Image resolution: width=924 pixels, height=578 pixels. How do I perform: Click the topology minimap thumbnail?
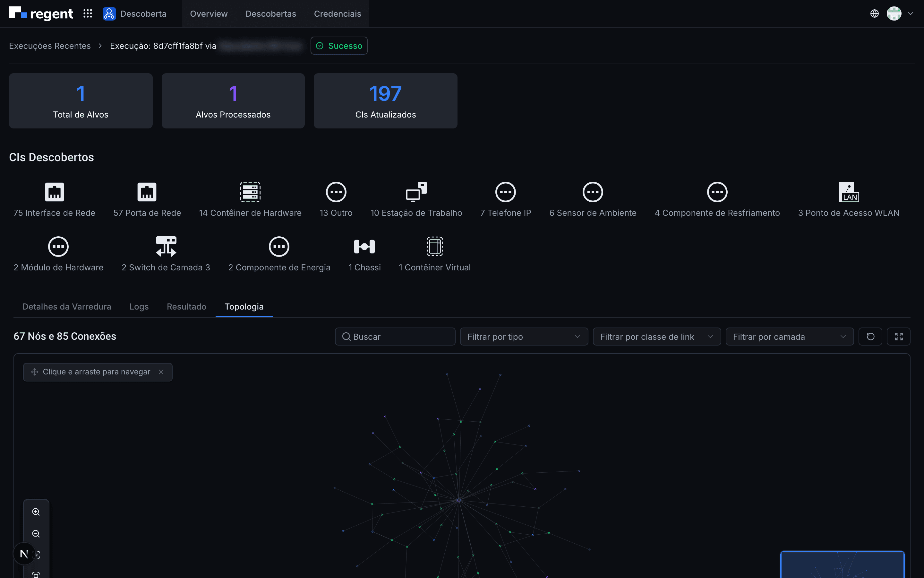tap(842, 565)
